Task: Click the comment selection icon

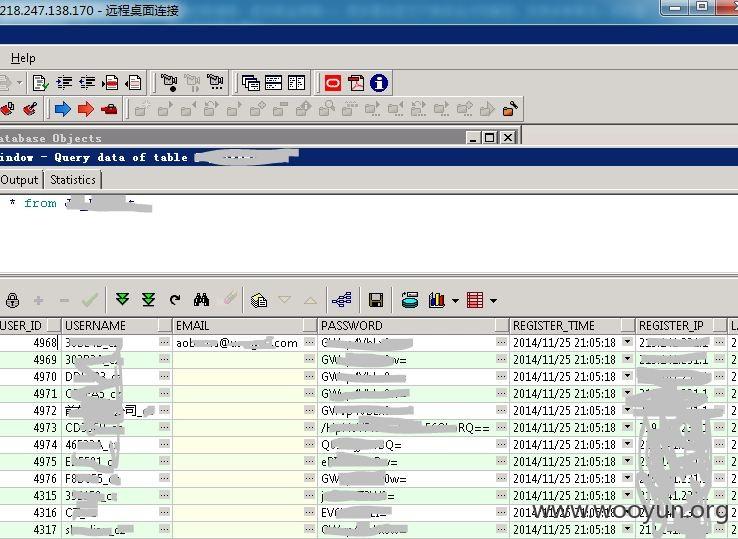Action: click(x=110, y=83)
